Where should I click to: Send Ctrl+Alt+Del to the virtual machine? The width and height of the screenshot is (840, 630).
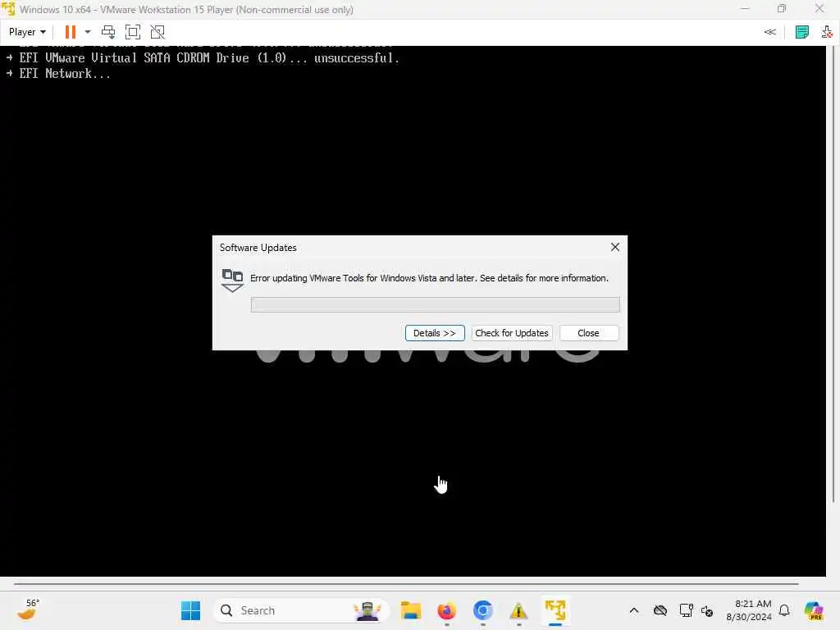[x=108, y=32]
